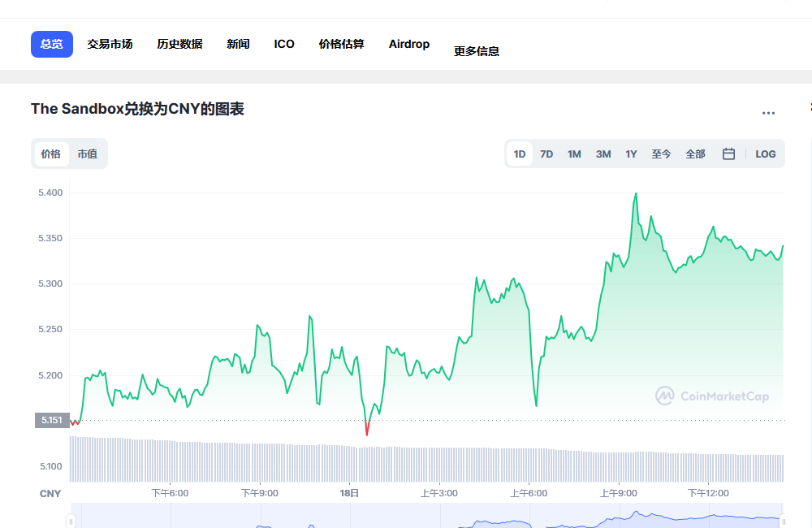Open the 价格估算 tab
The width and height of the screenshot is (812, 528).
pos(342,44)
